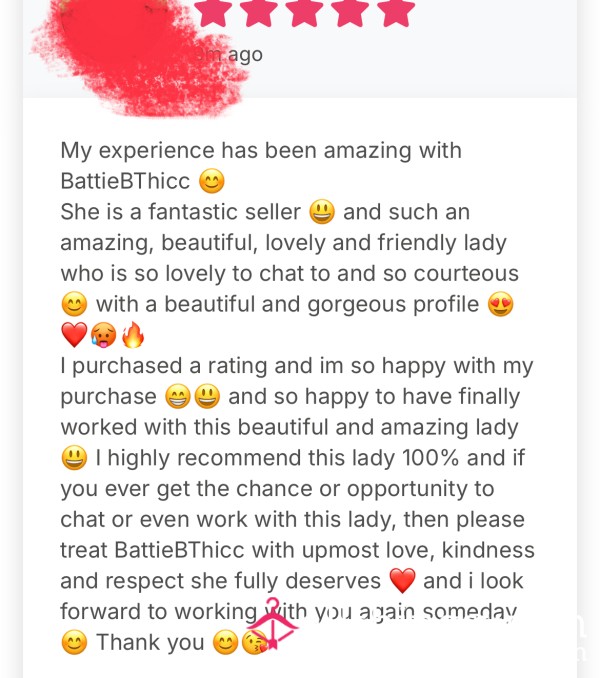The height and width of the screenshot is (678, 600).
Task: Click the first pink rating star
Action: pos(213,12)
